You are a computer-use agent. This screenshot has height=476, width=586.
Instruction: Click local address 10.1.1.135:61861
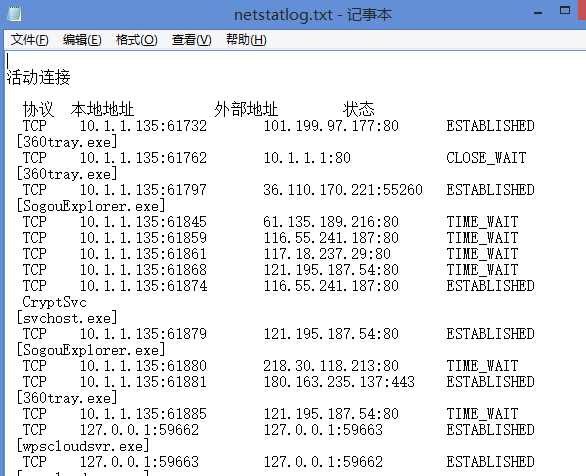[143, 254]
